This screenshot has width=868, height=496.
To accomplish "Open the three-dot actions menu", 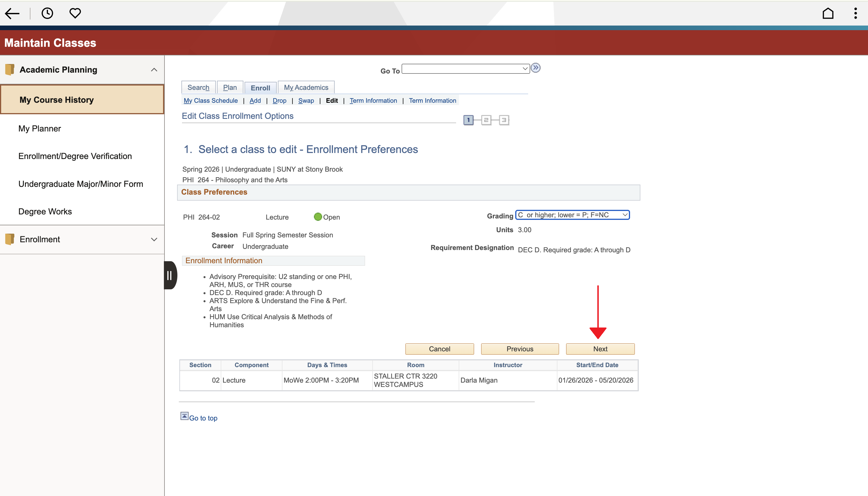I will point(855,13).
